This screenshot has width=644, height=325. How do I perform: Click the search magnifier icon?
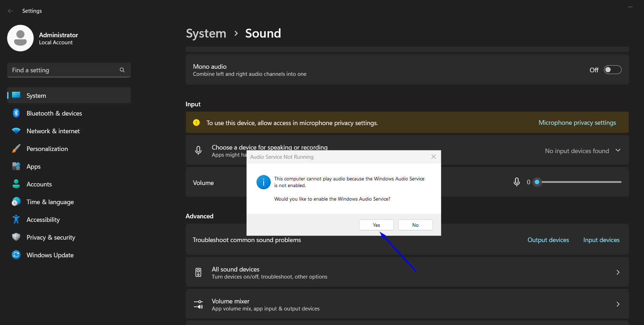click(122, 70)
